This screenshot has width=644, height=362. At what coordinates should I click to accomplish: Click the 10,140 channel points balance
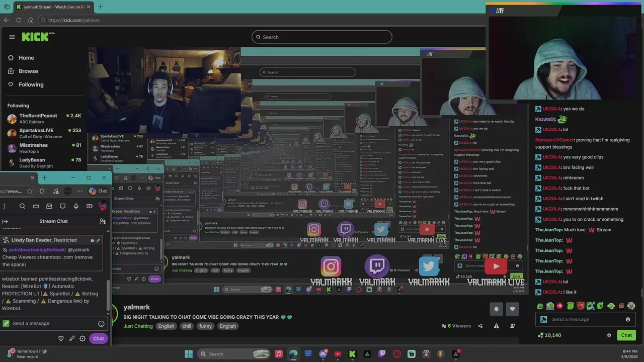point(549,335)
